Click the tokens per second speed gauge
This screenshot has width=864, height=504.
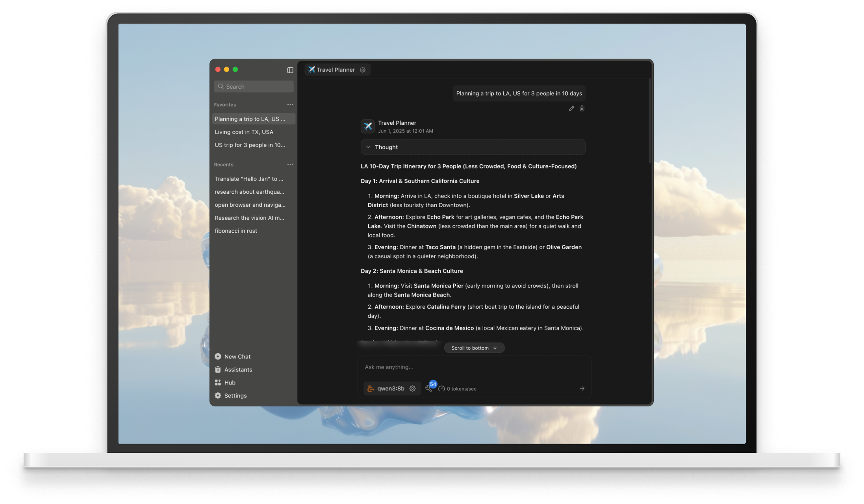click(x=441, y=389)
